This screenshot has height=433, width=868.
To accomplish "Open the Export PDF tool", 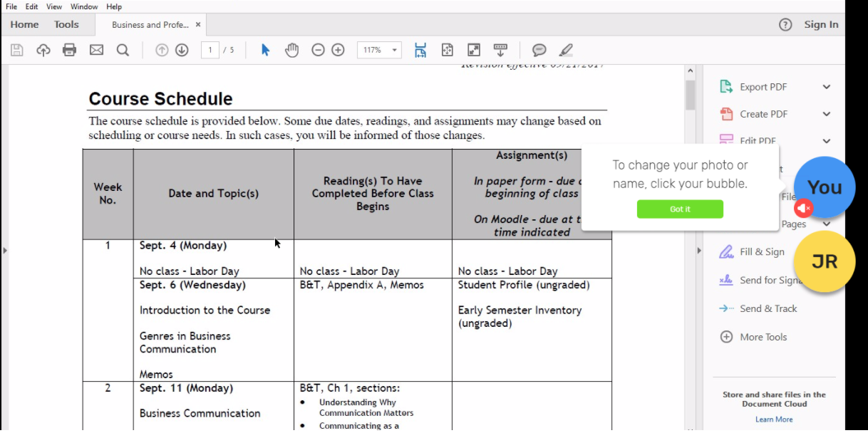I will (763, 87).
